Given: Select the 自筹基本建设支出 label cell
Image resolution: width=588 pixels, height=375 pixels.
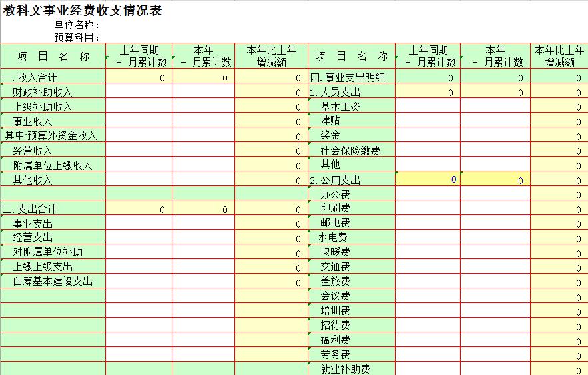Looking at the screenshot, I should (x=53, y=281).
